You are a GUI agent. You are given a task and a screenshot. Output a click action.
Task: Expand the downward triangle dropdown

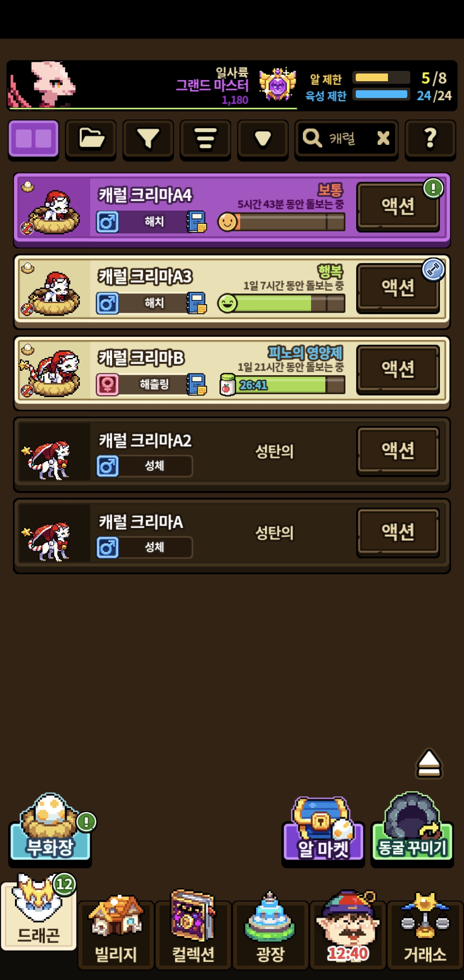pyautogui.click(x=263, y=139)
